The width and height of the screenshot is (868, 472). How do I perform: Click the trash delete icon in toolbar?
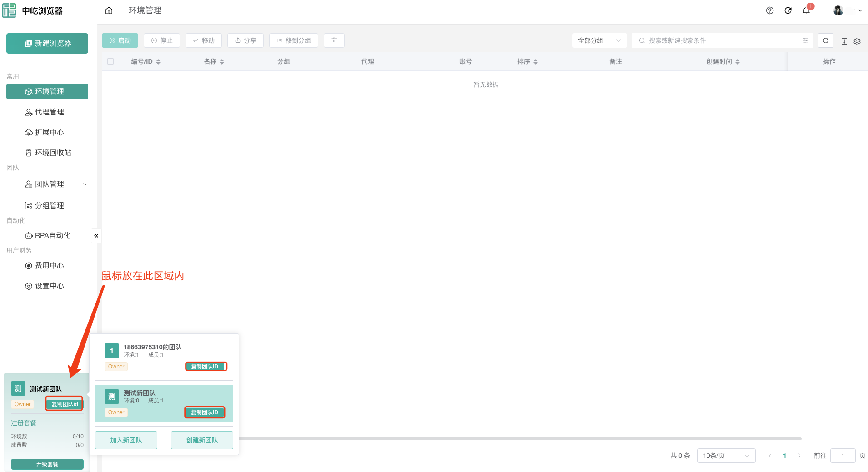pos(334,40)
